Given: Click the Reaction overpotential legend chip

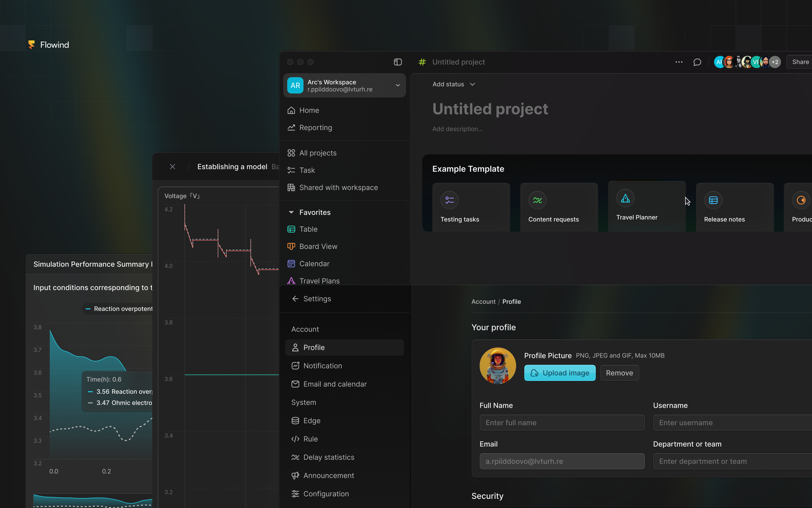Looking at the screenshot, I should [x=117, y=309].
